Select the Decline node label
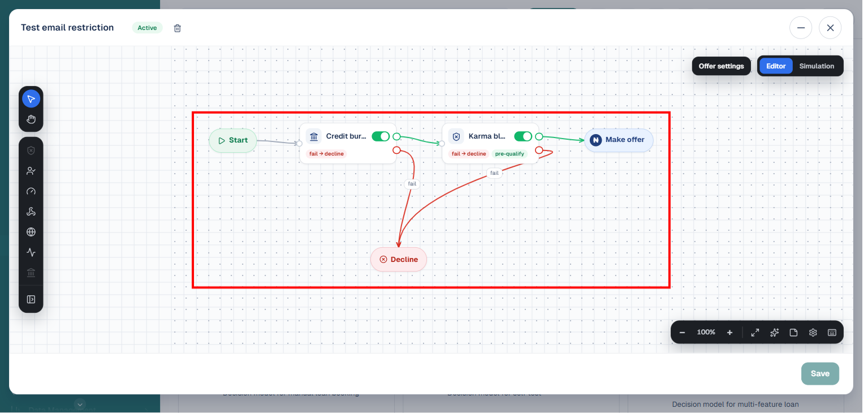This screenshot has width=868, height=413. 404,260
